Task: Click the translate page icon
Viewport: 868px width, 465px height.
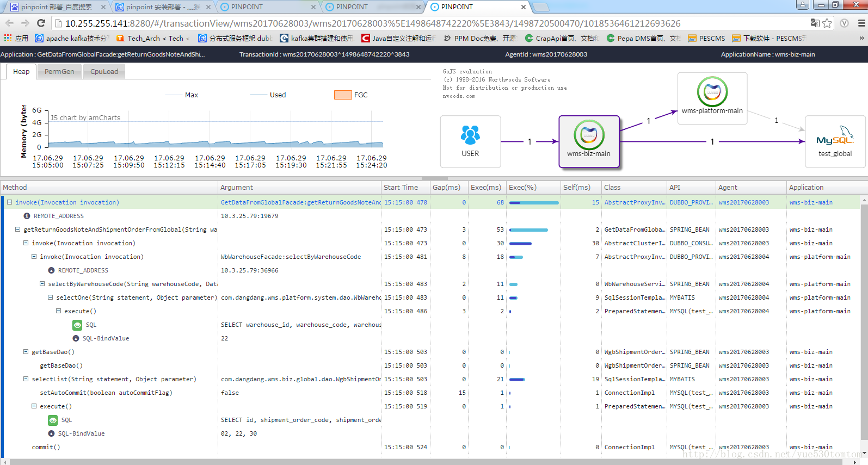Action: [x=815, y=23]
